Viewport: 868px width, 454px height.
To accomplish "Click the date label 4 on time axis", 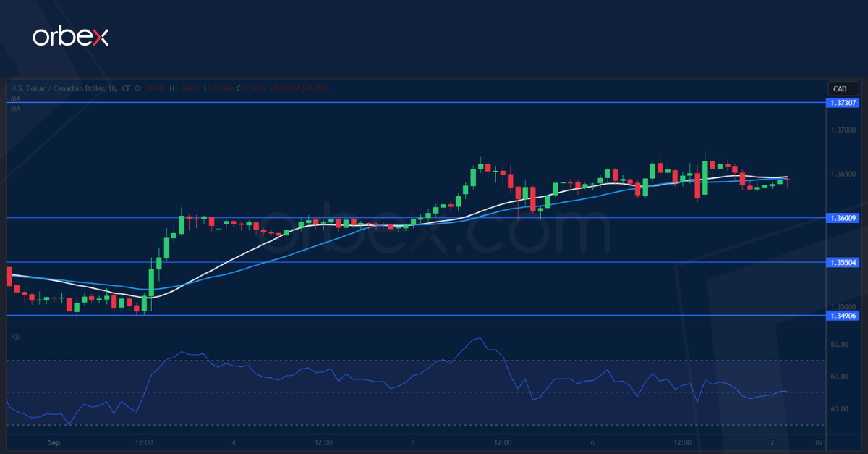I will click(x=234, y=442).
